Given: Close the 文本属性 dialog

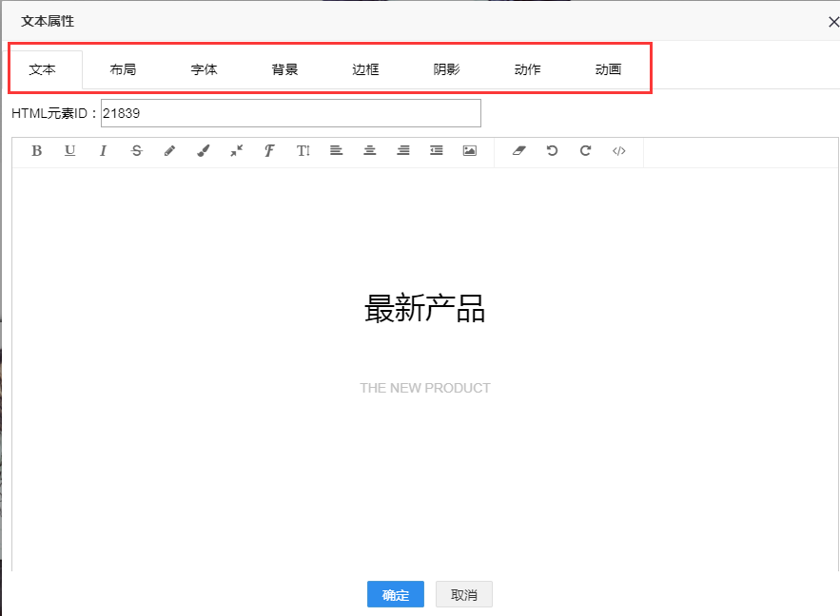Looking at the screenshot, I should coord(833,22).
